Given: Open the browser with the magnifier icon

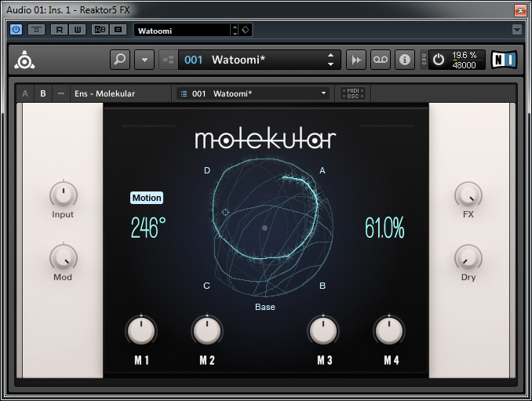Looking at the screenshot, I should (x=120, y=60).
